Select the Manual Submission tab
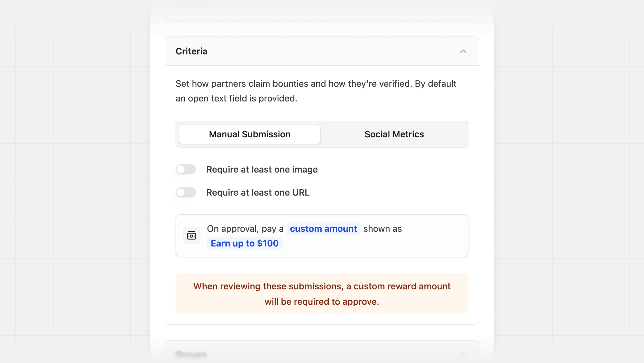The width and height of the screenshot is (644, 363). coord(249,134)
